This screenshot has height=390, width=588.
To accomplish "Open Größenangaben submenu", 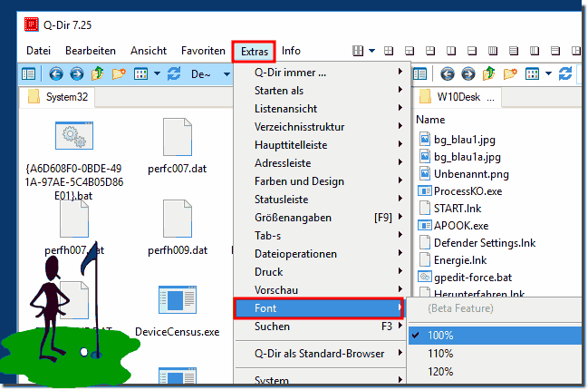I will point(320,218).
